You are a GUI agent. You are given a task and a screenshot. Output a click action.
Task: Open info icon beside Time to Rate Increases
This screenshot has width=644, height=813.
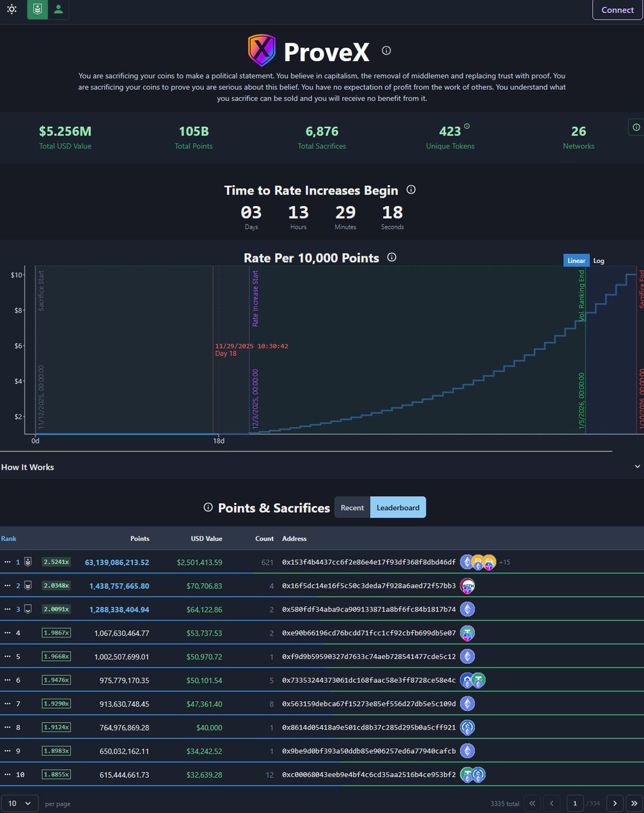click(x=411, y=190)
